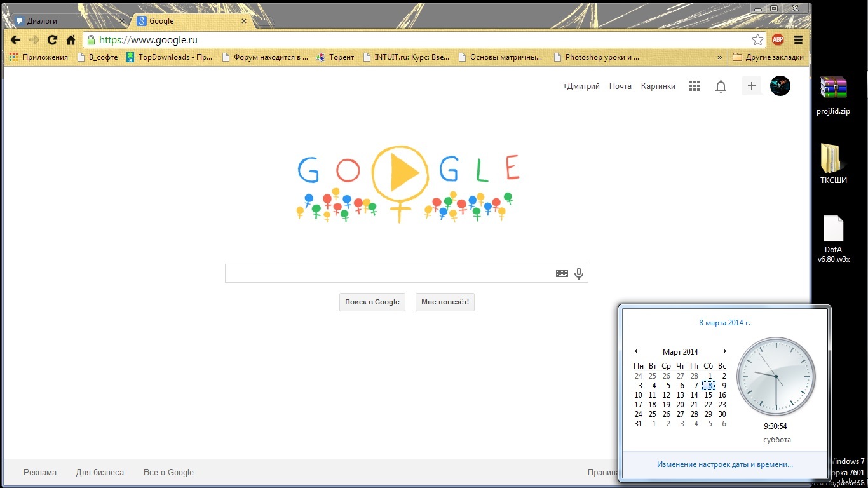This screenshot has width=868, height=488.
Task: Open the Для бизнеса footer link
Action: click(100, 472)
